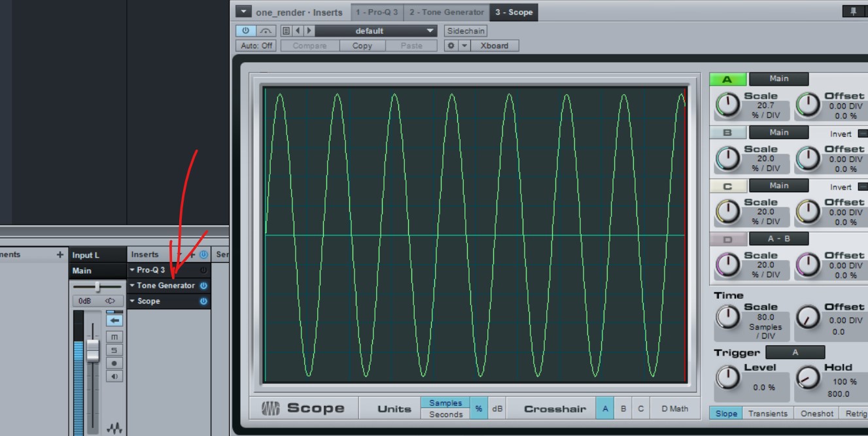Viewport: 868px width, 436px height.
Task: Go to the next preset
Action: click(309, 31)
